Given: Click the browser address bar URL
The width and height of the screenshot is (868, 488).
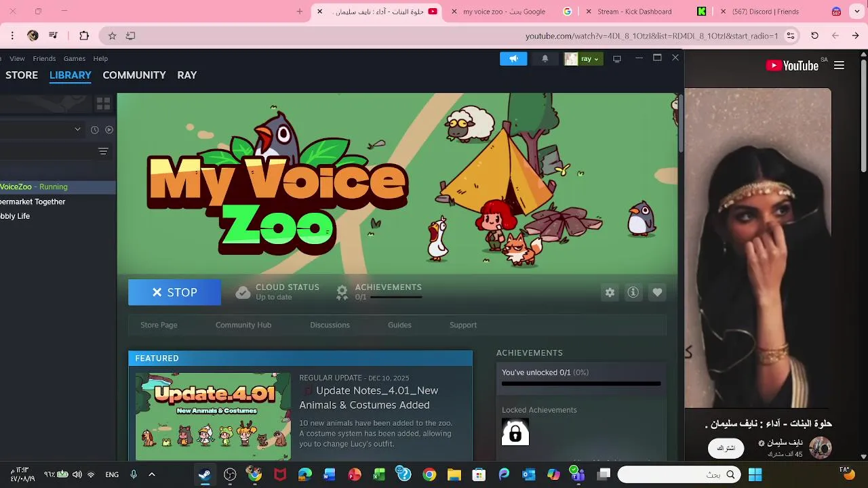Looking at the screenshot, I should (652, 36).
